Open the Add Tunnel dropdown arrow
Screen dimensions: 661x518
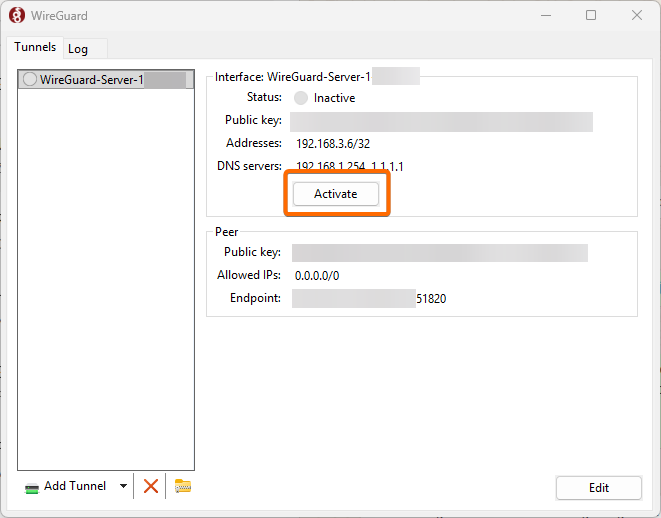click(x=123, y=486)
